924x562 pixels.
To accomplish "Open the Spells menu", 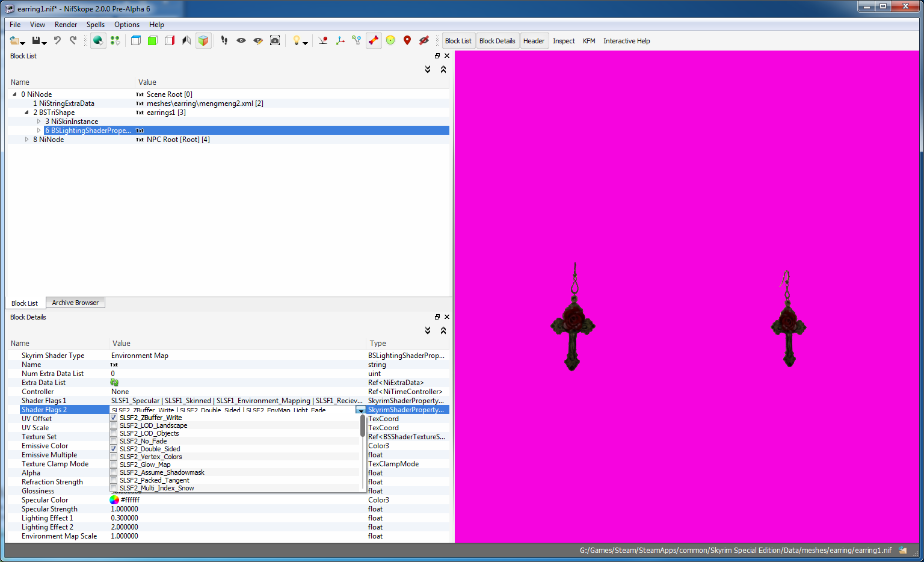I will [96, 25].
